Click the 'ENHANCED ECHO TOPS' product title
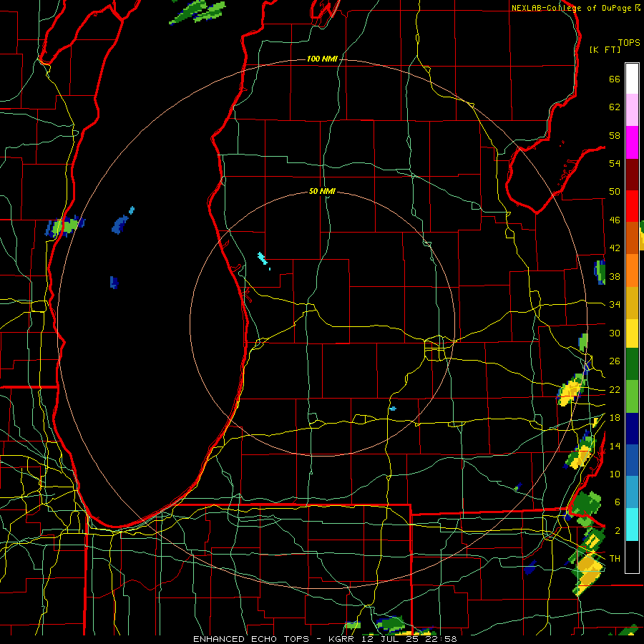644x644 pixels. click(x=251, y=639)
